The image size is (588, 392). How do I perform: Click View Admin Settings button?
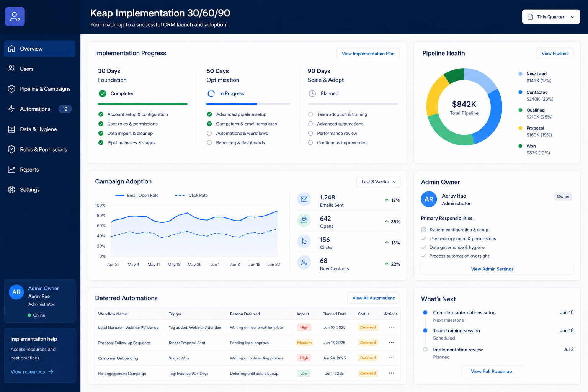497,269
